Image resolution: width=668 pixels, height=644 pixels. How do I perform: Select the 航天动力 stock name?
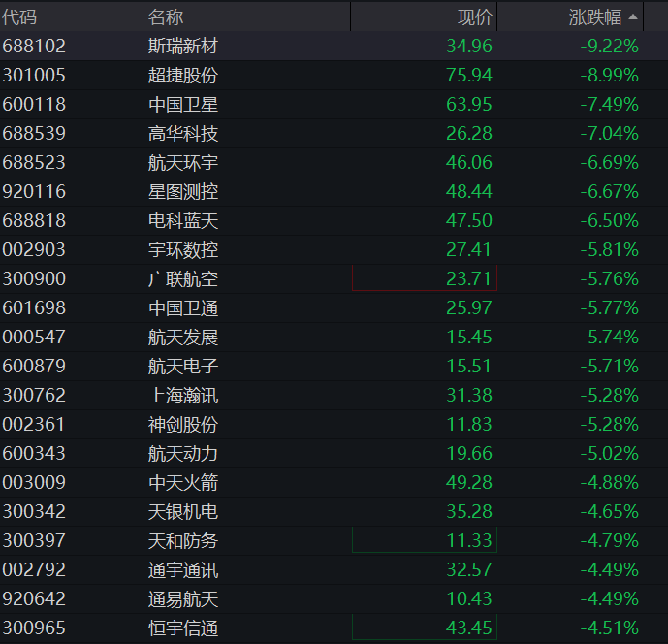(x=183, y=454)
